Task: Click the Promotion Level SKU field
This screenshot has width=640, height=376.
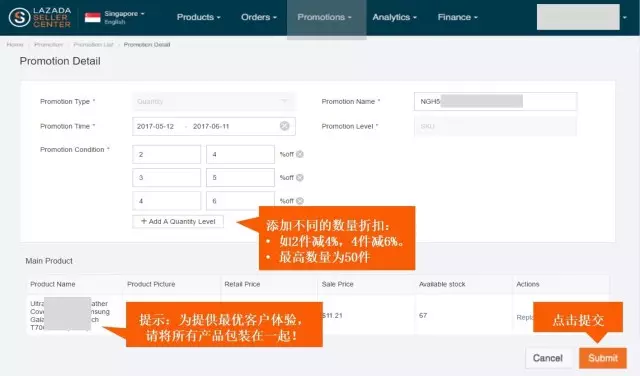Action: 495,126
